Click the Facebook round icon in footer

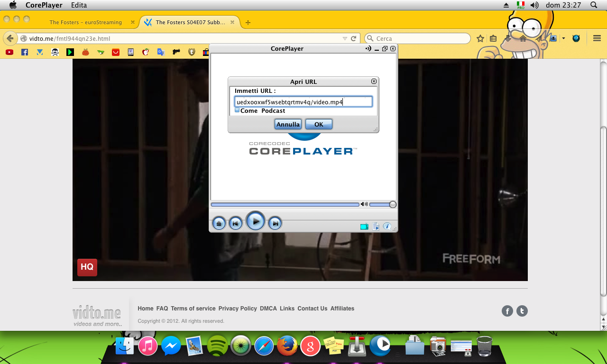pyautogui.click(x=507, y=311)
